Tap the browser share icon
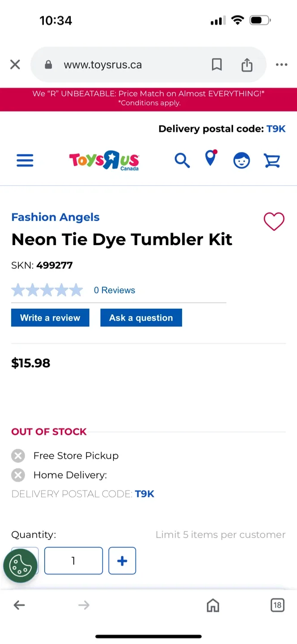 (247, 65)
